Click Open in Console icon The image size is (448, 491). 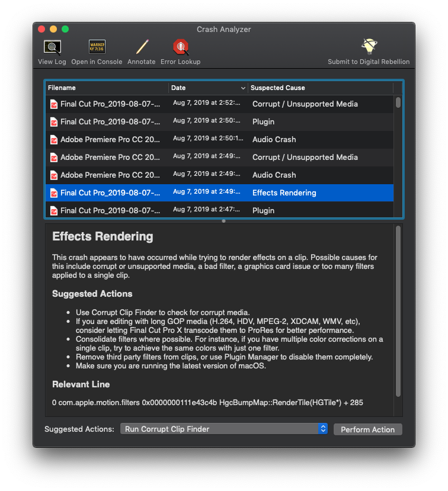coord(97,47)
